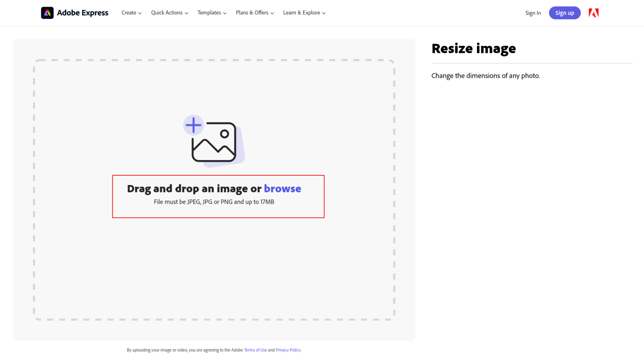The width and height of the screenshot is (644, 362).
Task: Click the purple plus icon on image
Action: tap(194, 125)
